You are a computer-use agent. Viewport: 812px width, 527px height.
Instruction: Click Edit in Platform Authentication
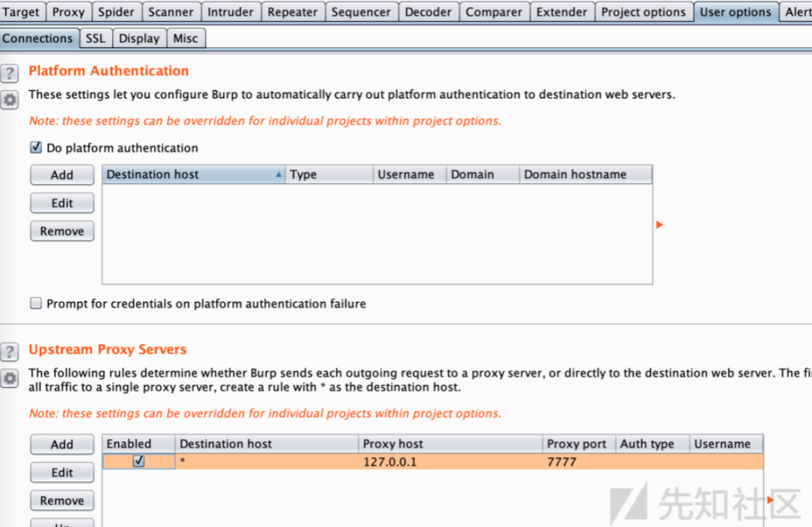coord(62,203)
